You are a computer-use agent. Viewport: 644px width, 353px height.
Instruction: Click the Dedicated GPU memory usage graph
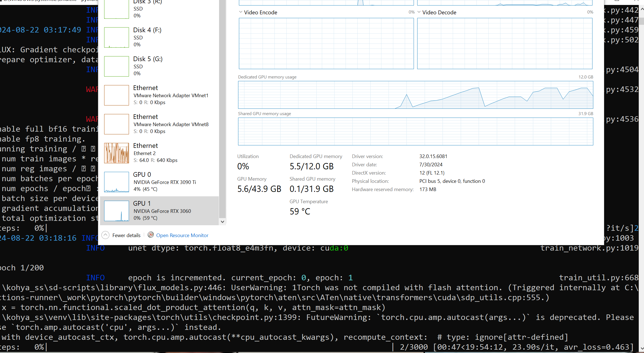[415, 95]
